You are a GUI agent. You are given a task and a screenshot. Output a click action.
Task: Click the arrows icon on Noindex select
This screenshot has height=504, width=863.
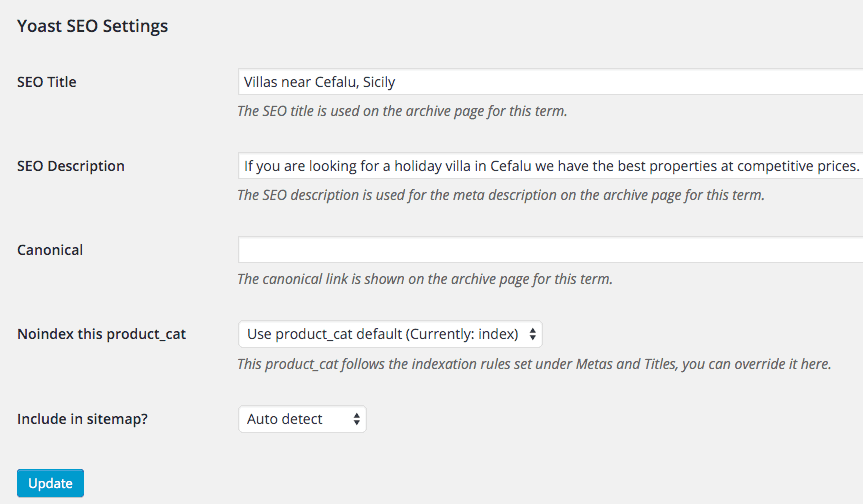[x=533, y=334]
